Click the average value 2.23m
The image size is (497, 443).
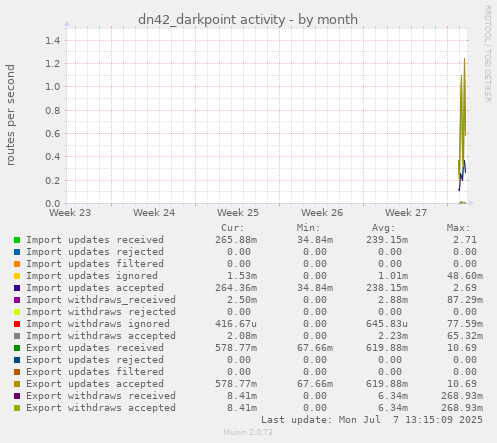pos(393,336)
